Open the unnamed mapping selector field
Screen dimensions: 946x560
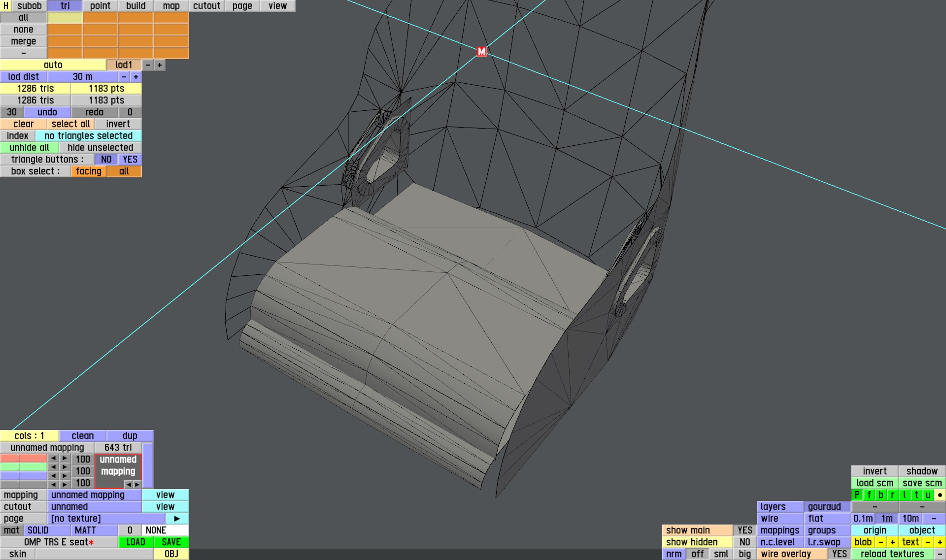94,495
